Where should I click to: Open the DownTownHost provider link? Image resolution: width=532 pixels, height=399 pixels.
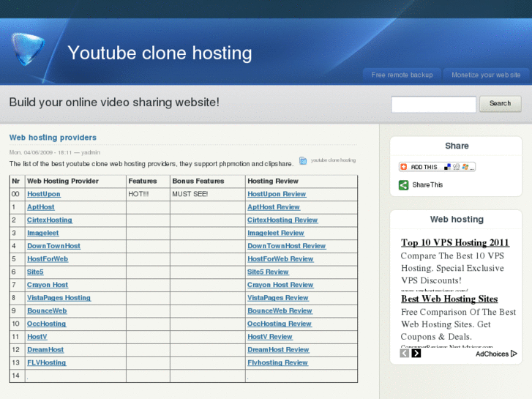point(53,246)
